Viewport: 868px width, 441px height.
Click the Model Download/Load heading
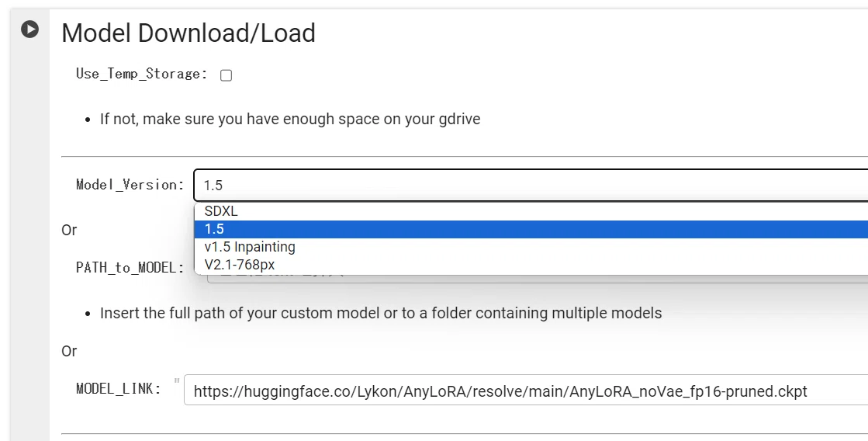point(188,33)
